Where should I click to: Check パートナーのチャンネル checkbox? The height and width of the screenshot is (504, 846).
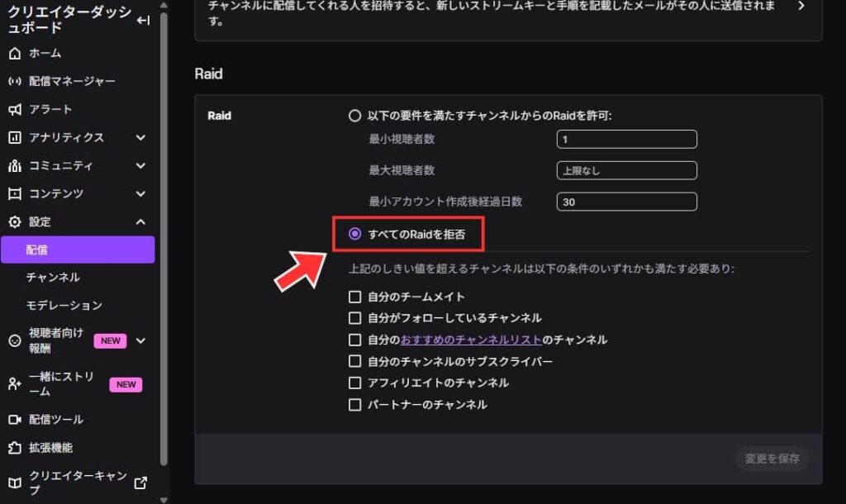click(x=354, y=405)
